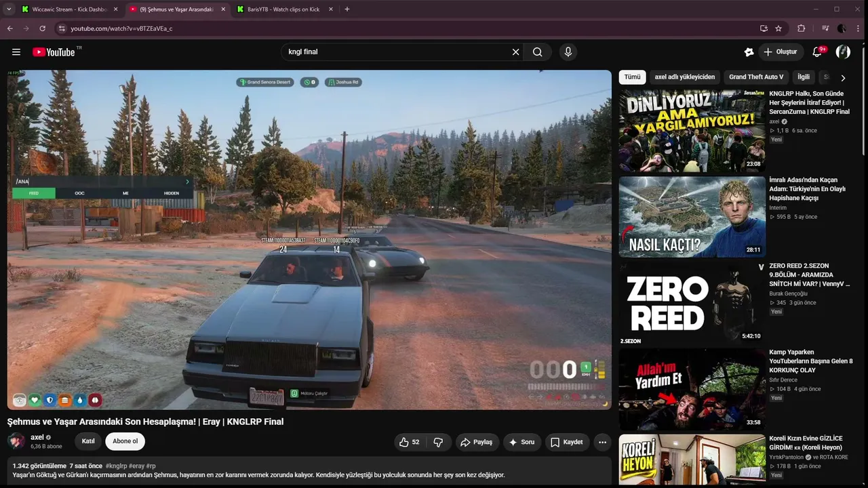Open Sıfır Derece channel name
The width and height of the screenshot is (868, 488).
[x=783, y=380]
